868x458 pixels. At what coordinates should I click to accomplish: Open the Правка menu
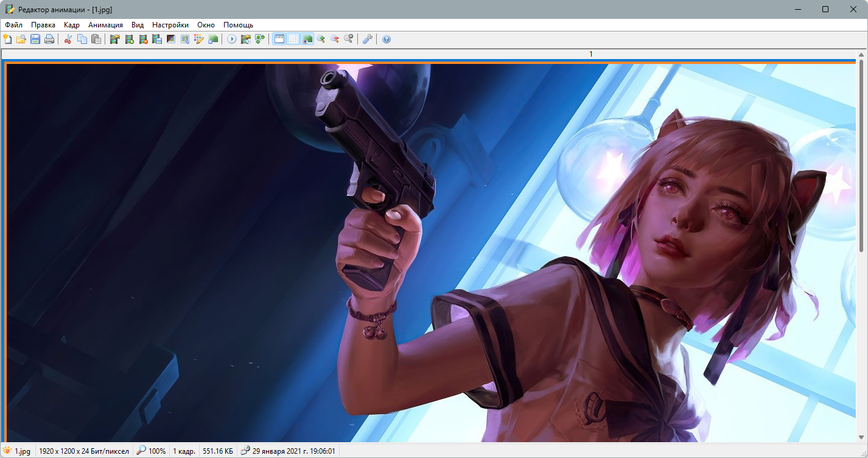[x=43, y=25]
